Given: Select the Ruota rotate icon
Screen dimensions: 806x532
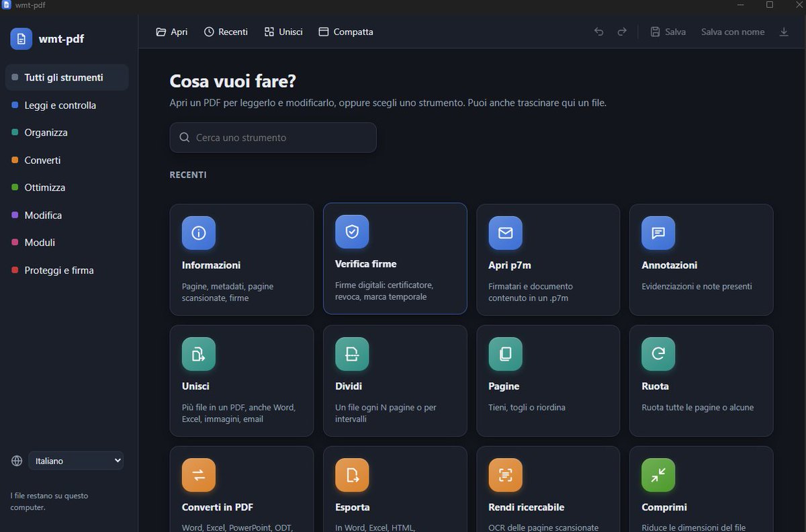Looking at the screenshot, I should click(x=658, y=354).
